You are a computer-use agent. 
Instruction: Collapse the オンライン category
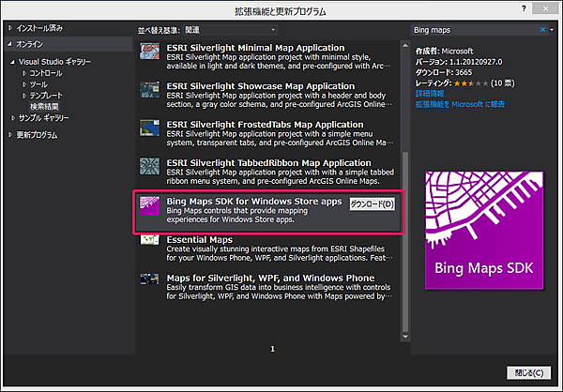coord(11,44)
